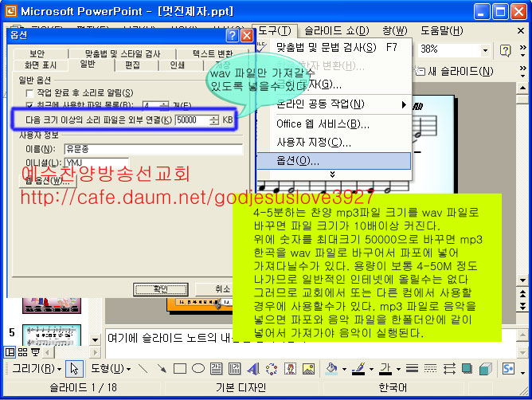Open Dash Style options

tap(430, 368)
